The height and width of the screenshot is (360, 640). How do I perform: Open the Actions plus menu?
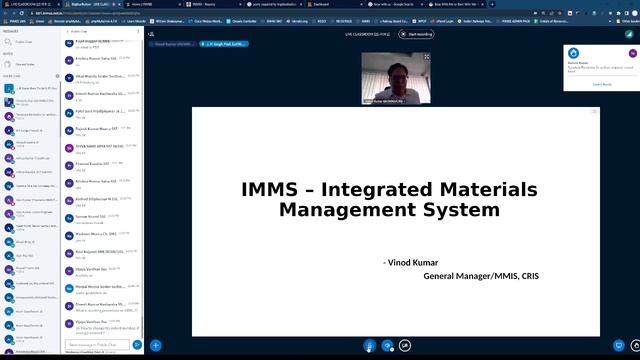click(x=156, y=345)
